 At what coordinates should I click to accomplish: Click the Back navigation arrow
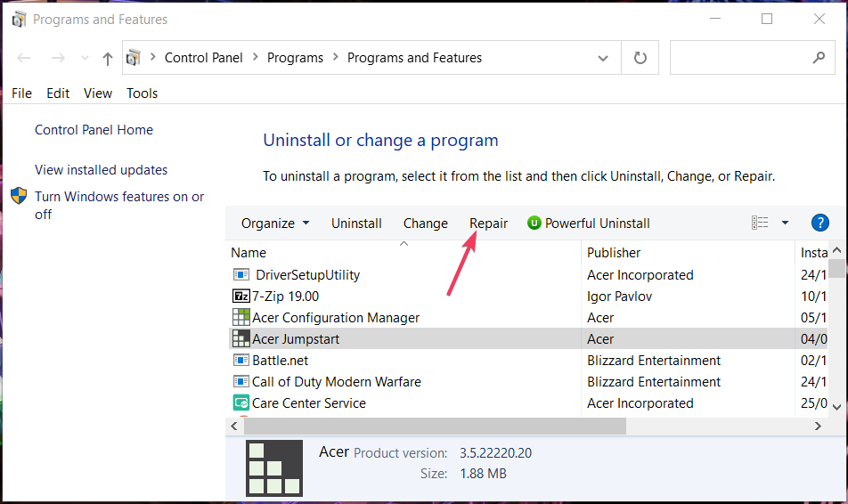(24, 58)
